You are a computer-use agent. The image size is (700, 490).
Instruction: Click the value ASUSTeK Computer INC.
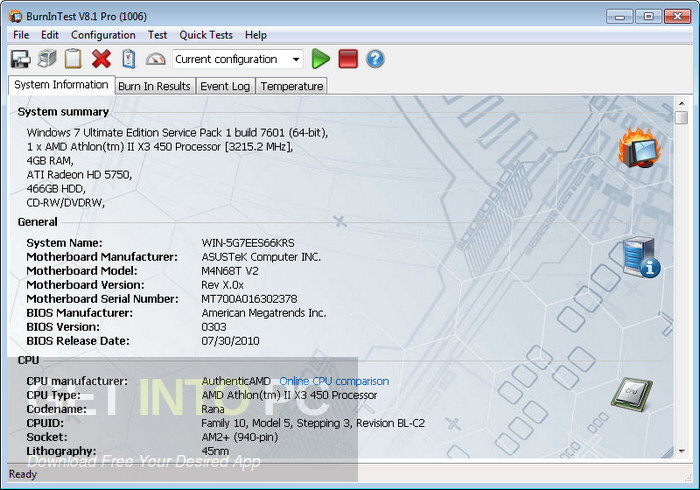[261, 257]
